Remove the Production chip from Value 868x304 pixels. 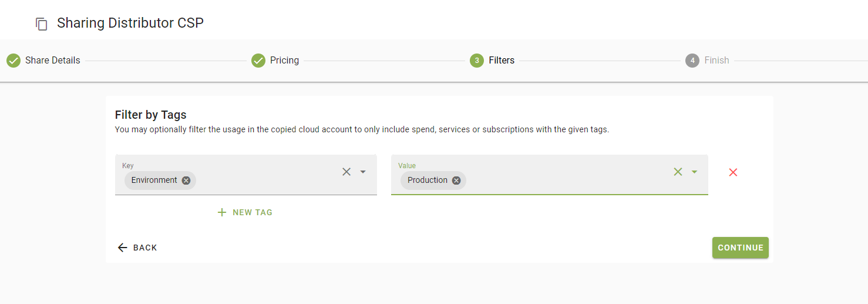pyautogui.click(x=456, y=181)
